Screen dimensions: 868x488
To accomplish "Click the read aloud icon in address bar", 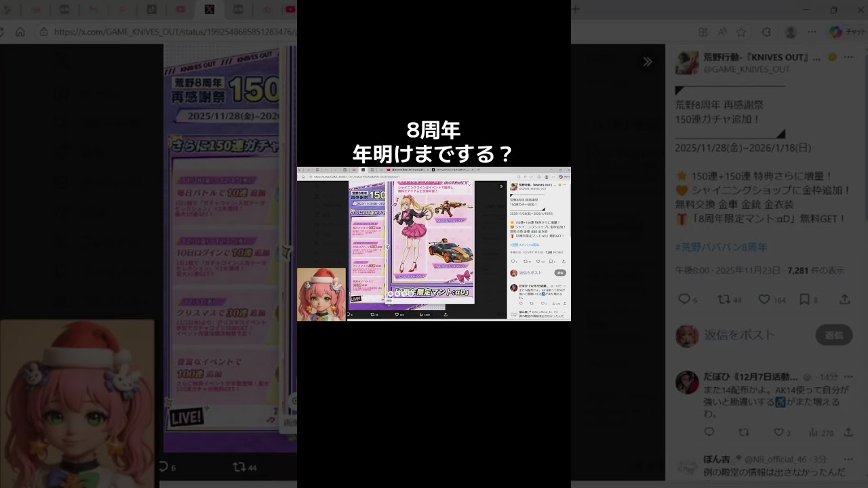I will [x=722, y=32].
